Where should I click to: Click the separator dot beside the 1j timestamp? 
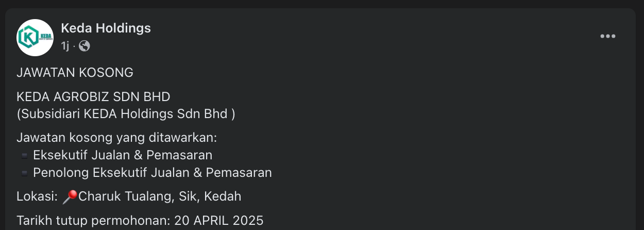(74, 46)
